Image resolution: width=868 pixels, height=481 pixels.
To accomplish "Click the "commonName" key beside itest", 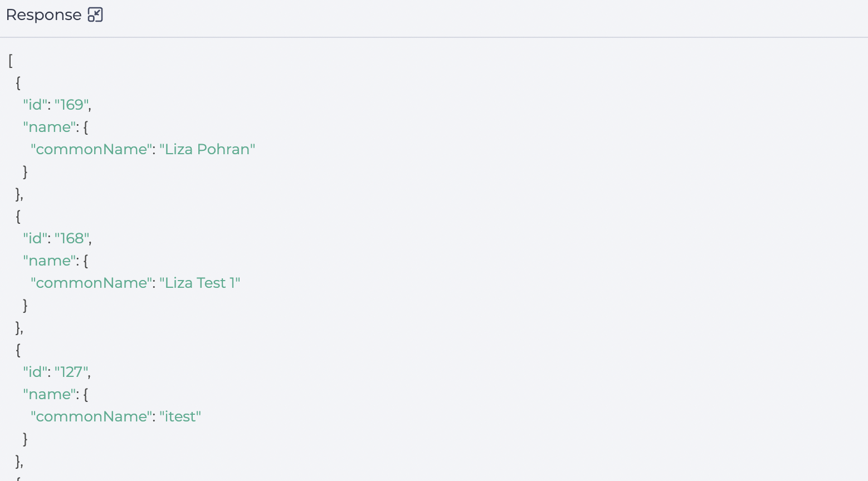I will tap(91, 416).
